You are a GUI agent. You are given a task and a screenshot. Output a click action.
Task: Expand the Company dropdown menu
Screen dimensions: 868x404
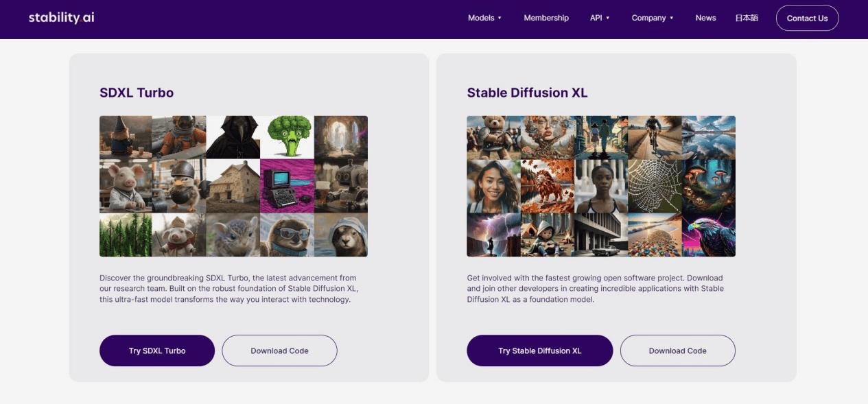click(x=653, y=18)
